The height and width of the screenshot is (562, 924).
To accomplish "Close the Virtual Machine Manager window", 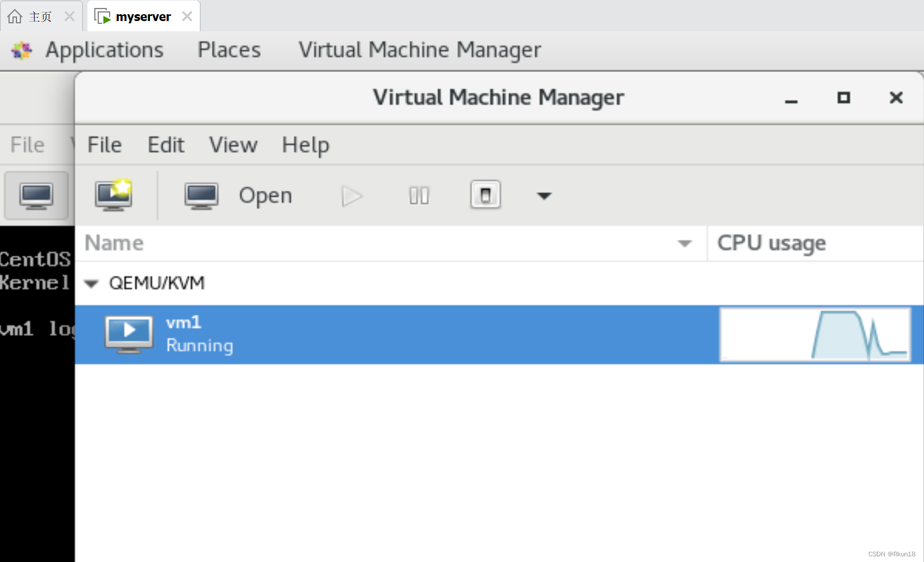I will (896, 98).
